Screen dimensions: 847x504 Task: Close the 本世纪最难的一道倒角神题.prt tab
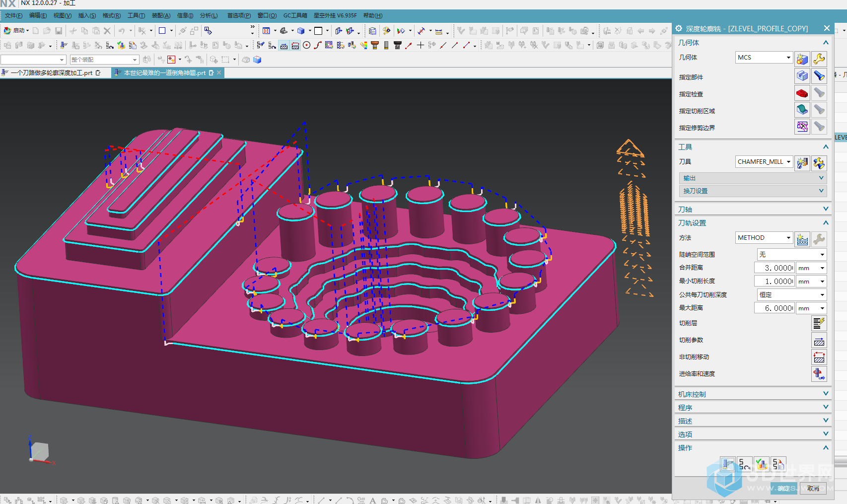(x=219, y=72)
